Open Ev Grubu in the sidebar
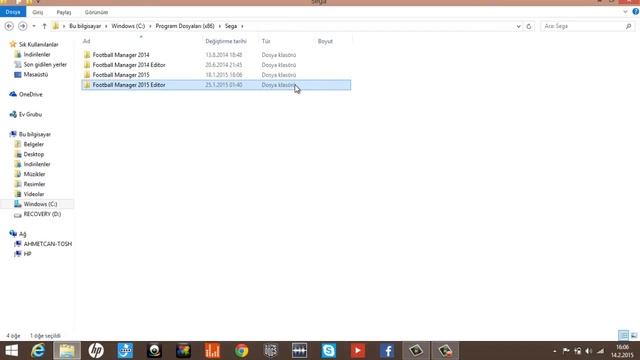 click(x=30, y=114)
